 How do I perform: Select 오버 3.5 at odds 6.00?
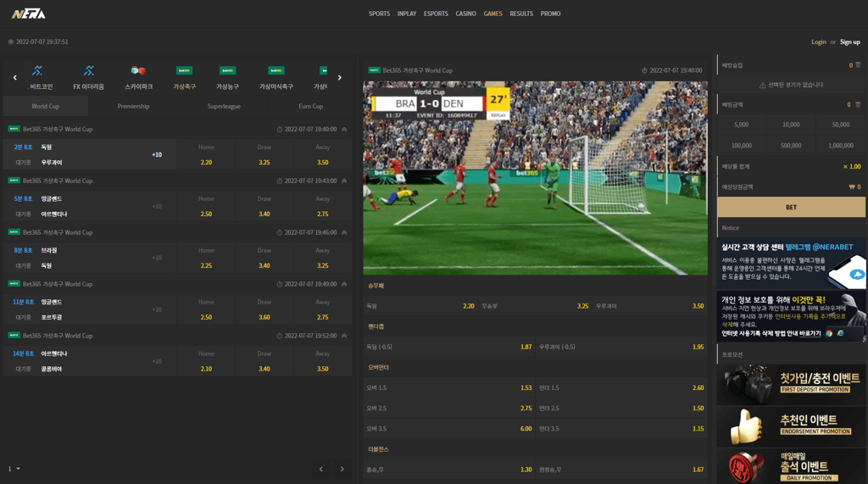click(x=449, y=429)
